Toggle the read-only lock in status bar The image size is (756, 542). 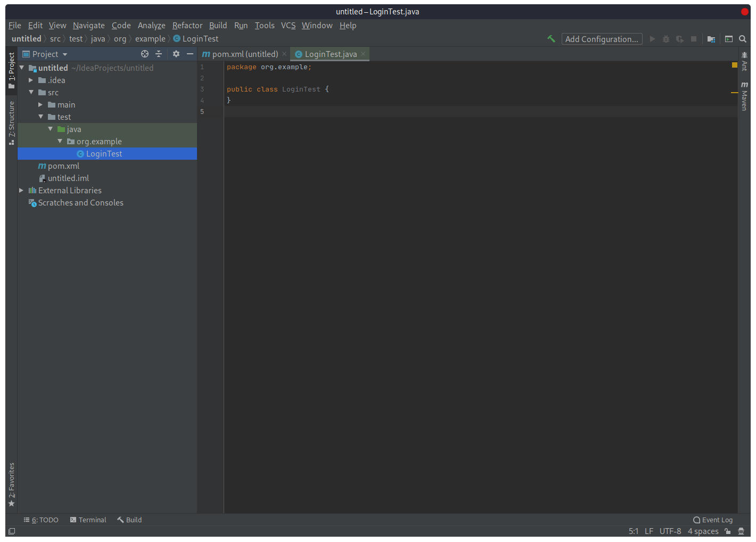click(728, 531)
